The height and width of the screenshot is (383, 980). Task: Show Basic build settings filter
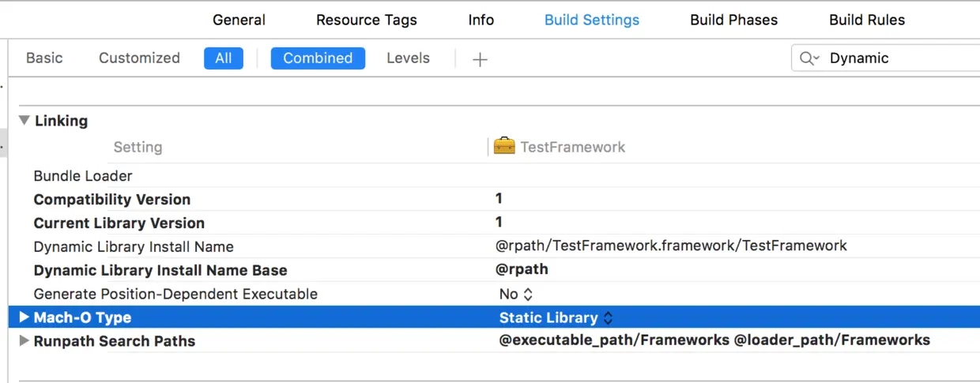click(x=44, y=58)
